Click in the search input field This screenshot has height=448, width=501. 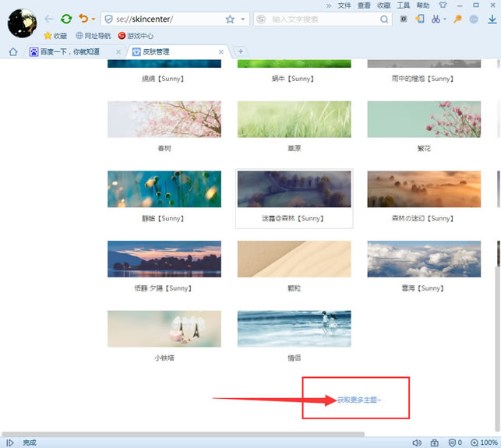(x=327, y=19)
